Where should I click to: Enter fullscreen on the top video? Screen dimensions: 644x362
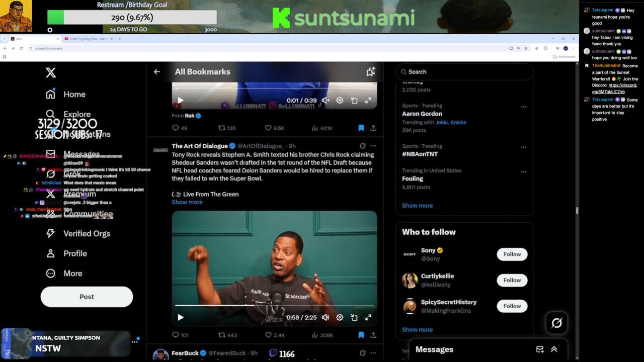click(x=368, y=101)
